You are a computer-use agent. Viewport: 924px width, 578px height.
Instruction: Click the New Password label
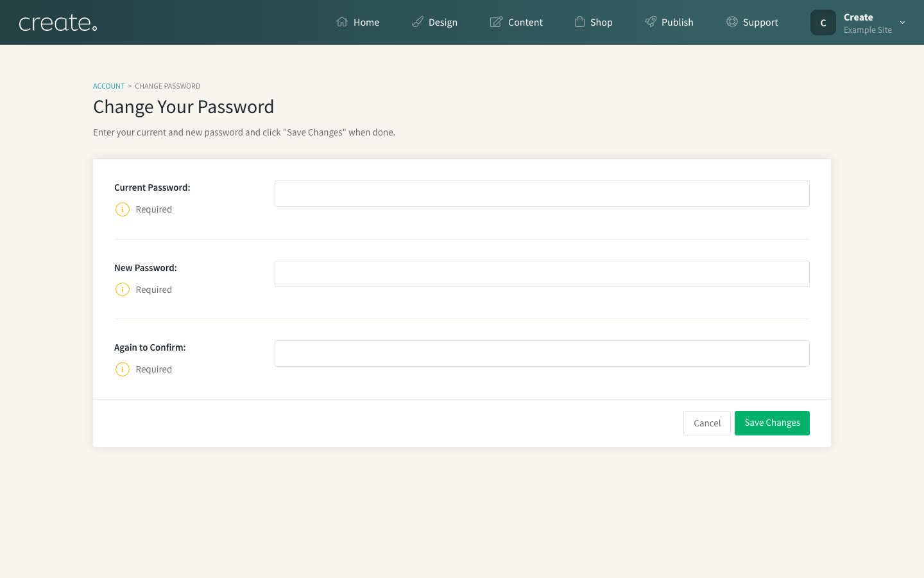[x=146, y=268]
